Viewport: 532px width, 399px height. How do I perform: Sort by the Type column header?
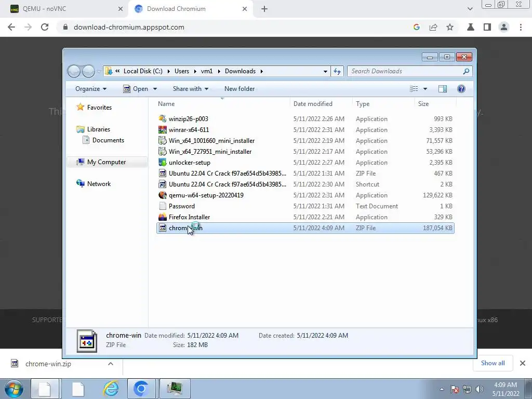tap(383, 104)
